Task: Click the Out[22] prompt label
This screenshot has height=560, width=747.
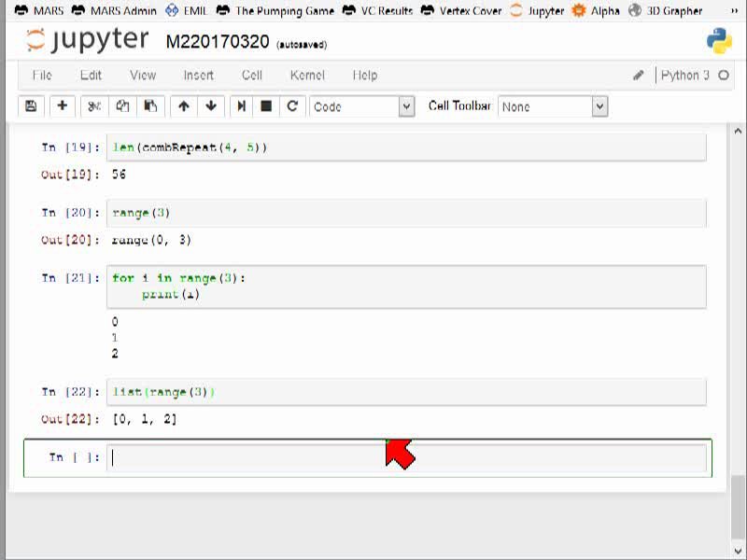Action: pos(71,419)
